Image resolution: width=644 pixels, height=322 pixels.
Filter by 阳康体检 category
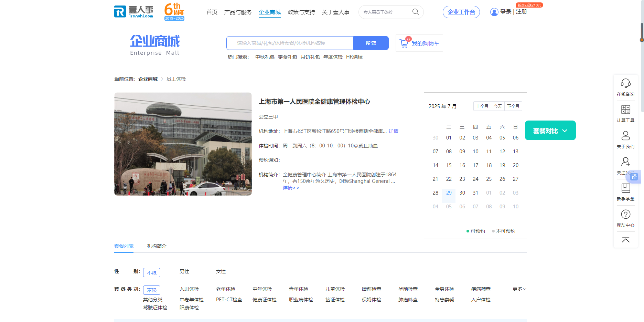click(x=189, y=308)
